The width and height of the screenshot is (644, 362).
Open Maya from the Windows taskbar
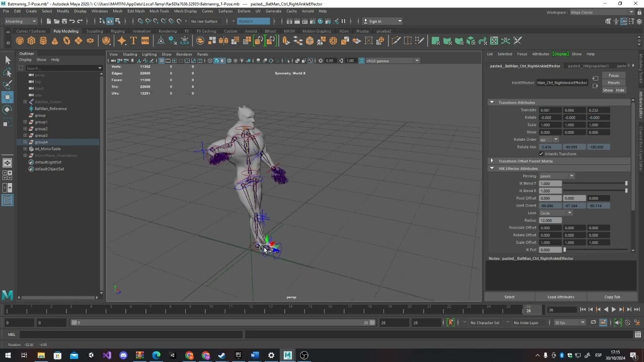point(287,355)
